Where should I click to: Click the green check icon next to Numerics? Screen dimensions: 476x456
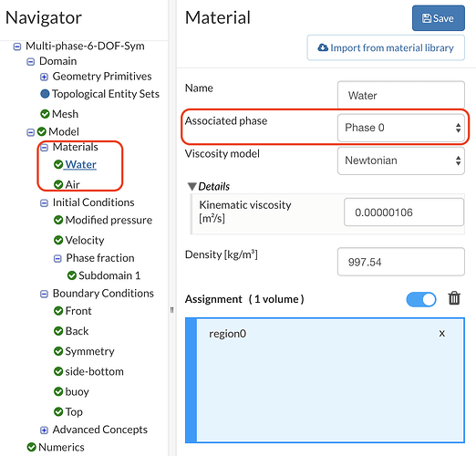(32, 447)
